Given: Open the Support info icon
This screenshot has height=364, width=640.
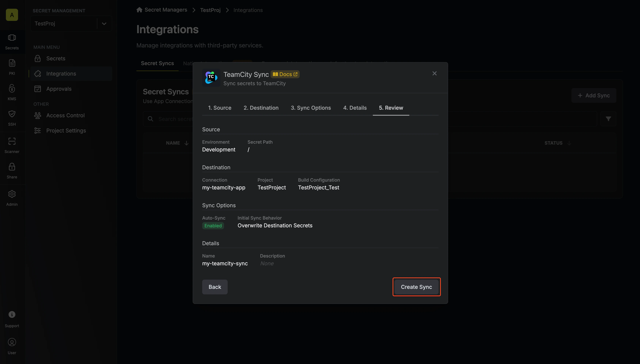Looking at the screenshot, I should pyautogui.click(x=12, y=314).
